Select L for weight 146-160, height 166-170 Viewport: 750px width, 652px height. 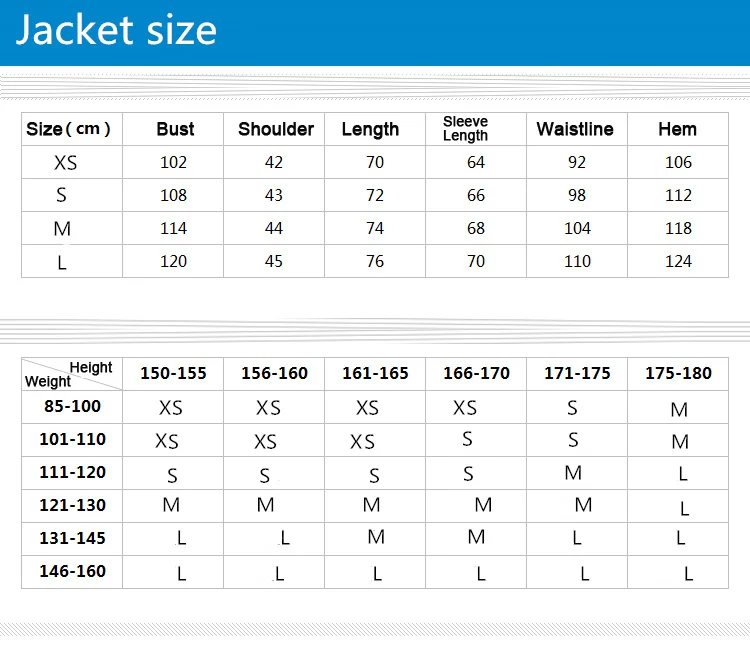(481, 574)
